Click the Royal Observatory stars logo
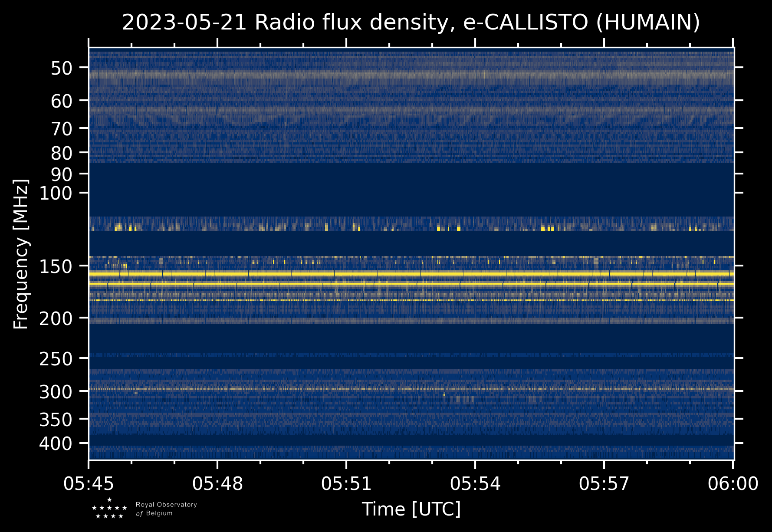The width and height of the screenshot is (772, 532). [x=109, y=509]
